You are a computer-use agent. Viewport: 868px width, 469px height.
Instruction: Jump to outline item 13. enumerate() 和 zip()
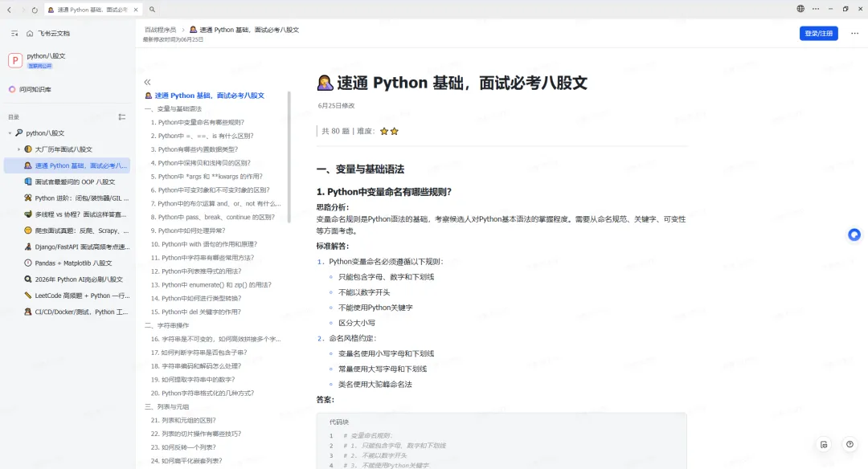coord(211,285)
